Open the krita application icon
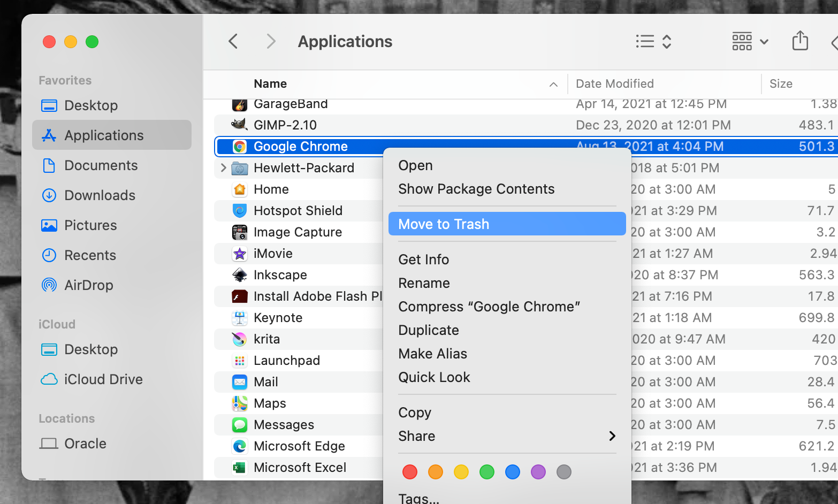 point(239,339)
